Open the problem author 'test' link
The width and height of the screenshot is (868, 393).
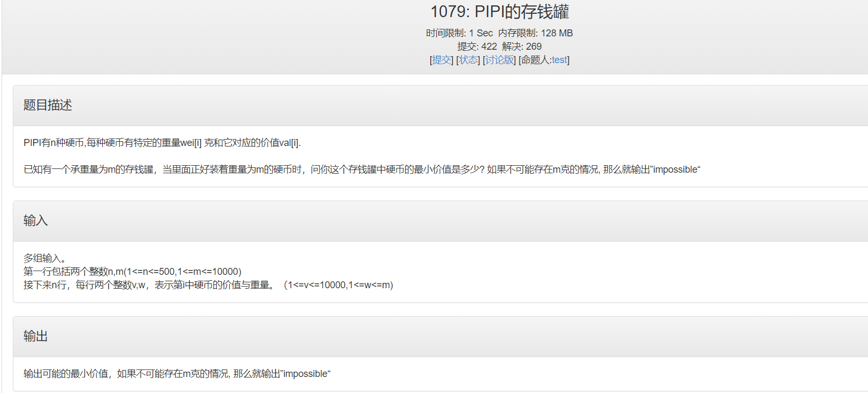pyautogui.click(x=559, y=60)
